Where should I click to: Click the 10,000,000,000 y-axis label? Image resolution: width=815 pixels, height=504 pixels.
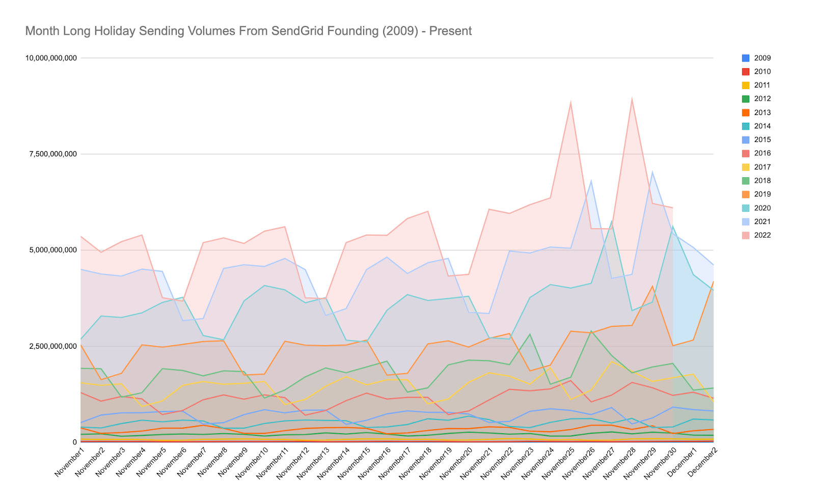click(51, 58)
